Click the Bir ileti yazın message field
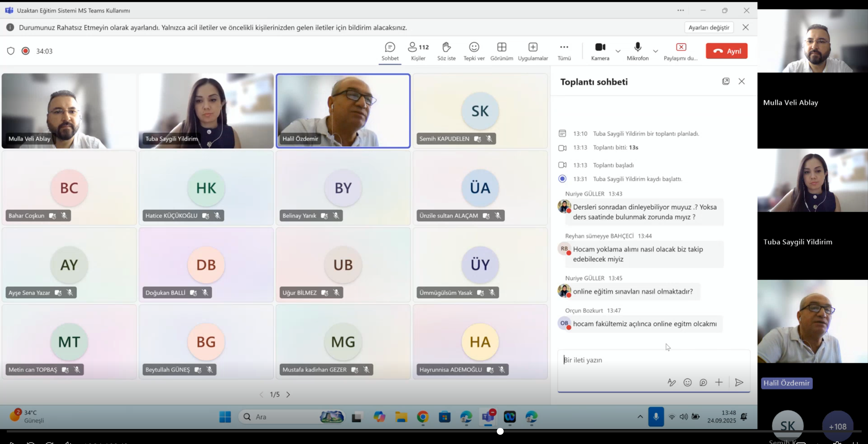Viewport: 868px width, 444px height. [x=640, y=360]
